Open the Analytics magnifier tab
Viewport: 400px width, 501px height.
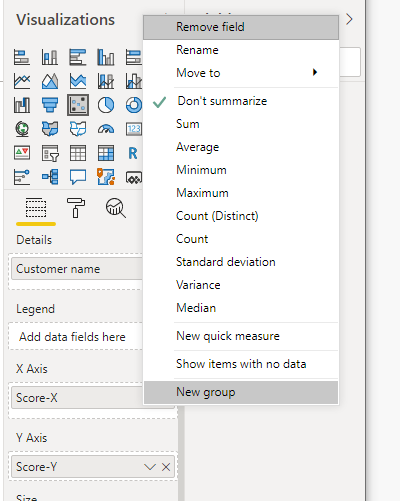point(116,208)
